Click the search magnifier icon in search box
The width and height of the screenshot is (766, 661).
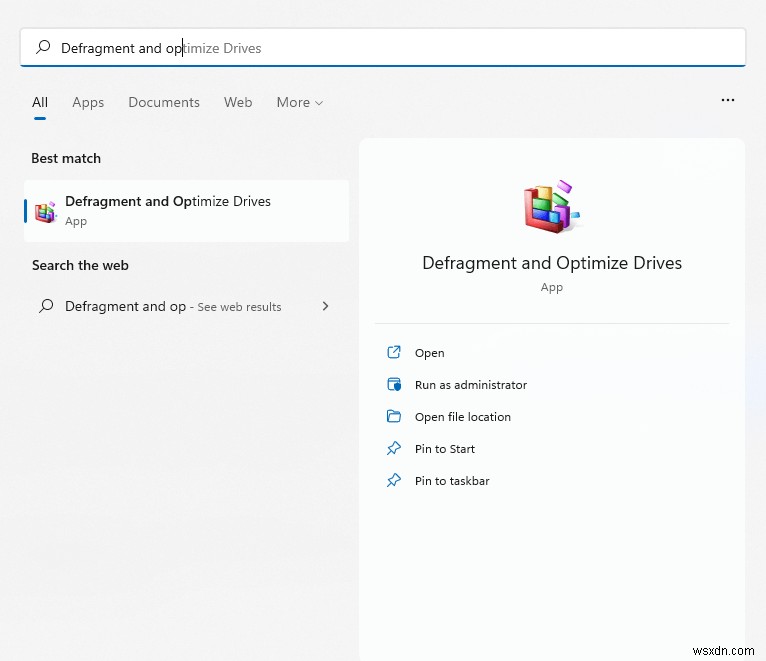(43, 47)
